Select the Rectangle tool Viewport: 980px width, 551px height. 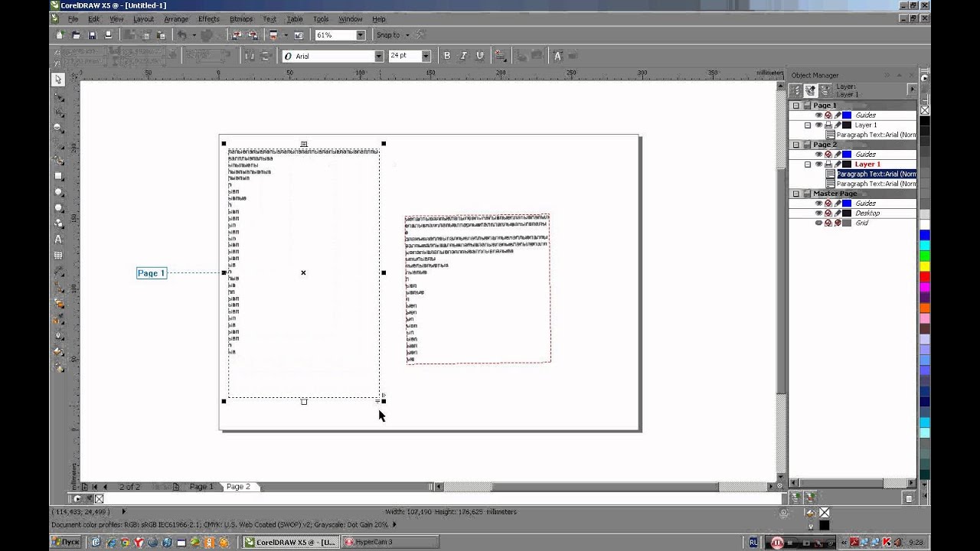coord(58,176)
